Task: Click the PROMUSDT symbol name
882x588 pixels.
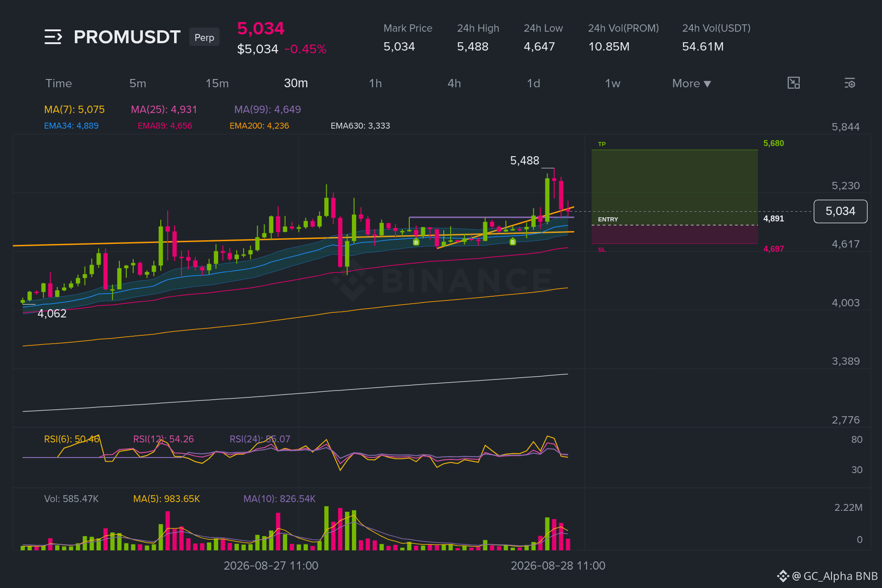Action: [127, 37]
